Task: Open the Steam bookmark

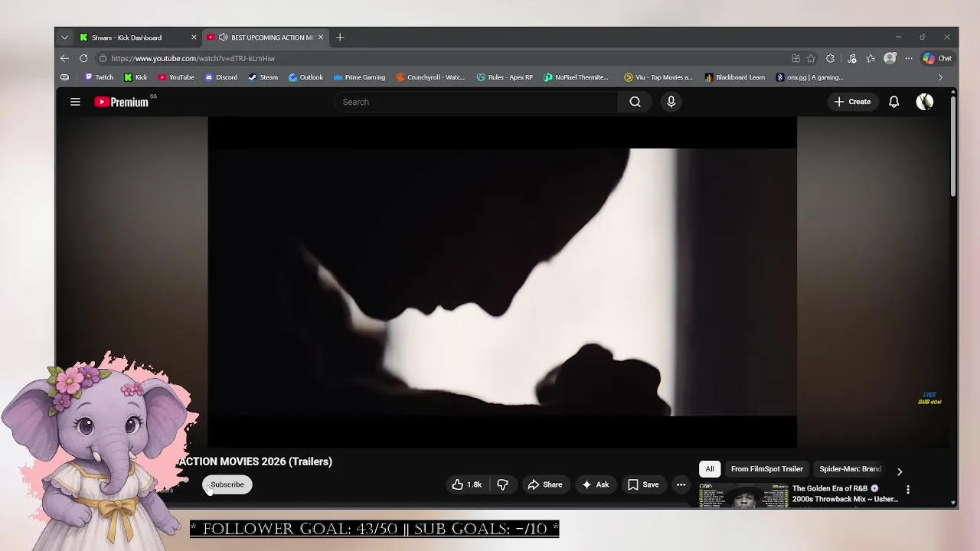Action: [263, 77]
